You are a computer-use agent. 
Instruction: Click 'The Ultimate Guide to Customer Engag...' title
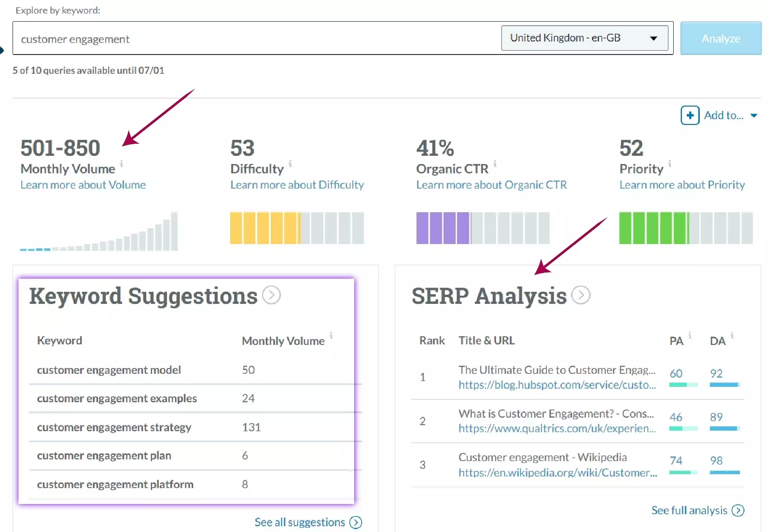coord(557,370)
